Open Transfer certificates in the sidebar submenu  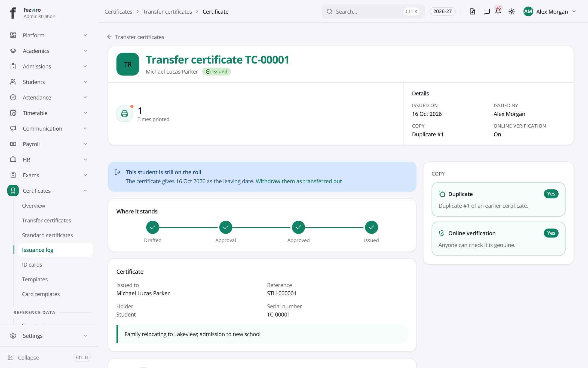(x=55, y=221)
